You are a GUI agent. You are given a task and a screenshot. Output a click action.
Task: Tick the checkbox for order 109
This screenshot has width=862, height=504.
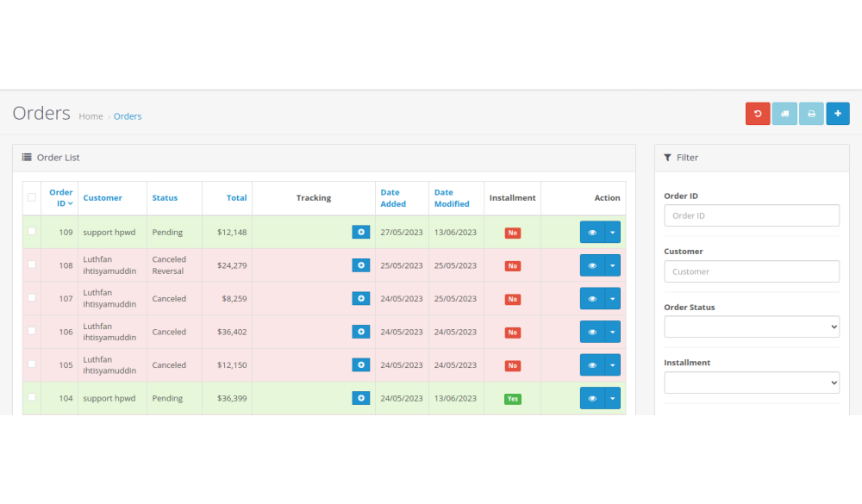pyautogui.click(x=32, y=232)
